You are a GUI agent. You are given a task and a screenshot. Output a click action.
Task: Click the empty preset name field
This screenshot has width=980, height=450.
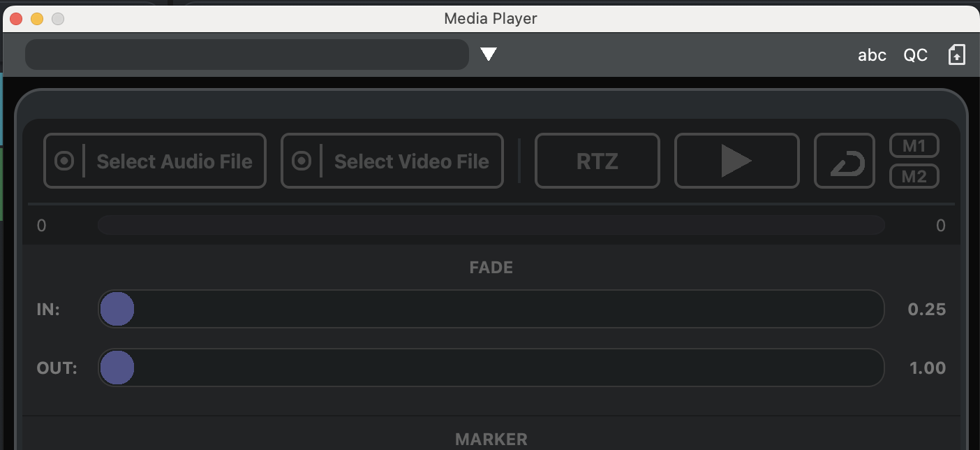tap(246, 55)
